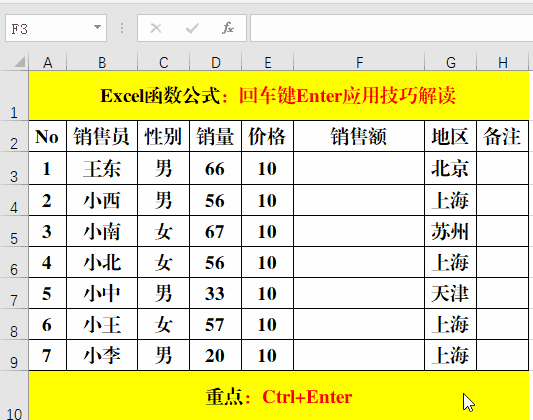The width and height of the screenshot is (533, 420).
Task: Select column G header
Action: click(451, 62)
